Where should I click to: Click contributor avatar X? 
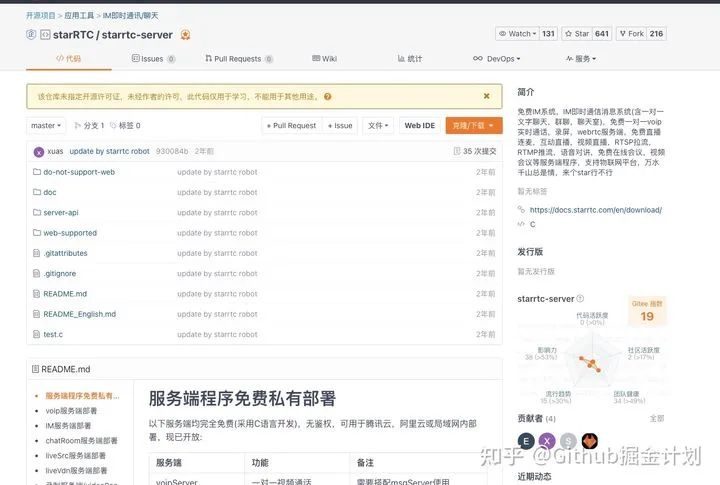pos(547,441)
